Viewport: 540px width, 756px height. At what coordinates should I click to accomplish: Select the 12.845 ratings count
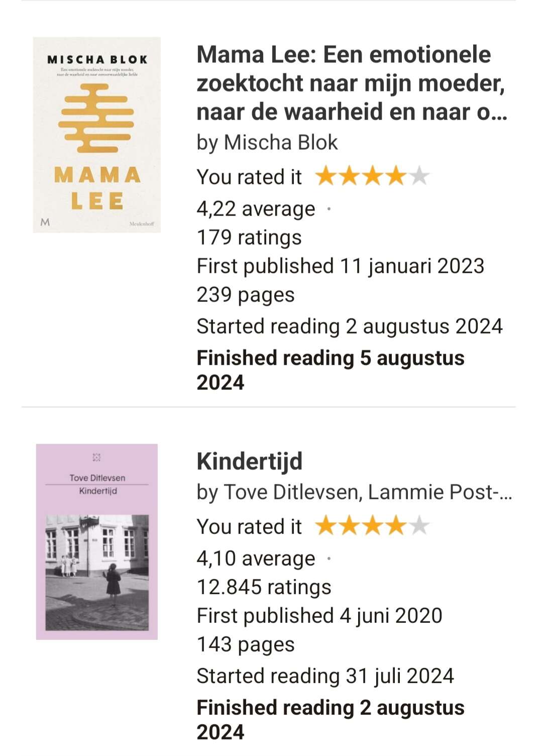(x=264, y=587)
